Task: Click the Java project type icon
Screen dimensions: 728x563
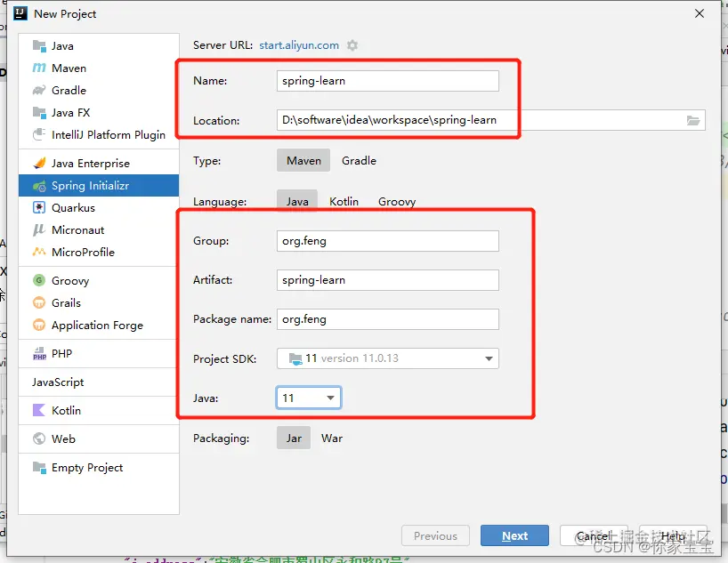Action: click(39, 46)
